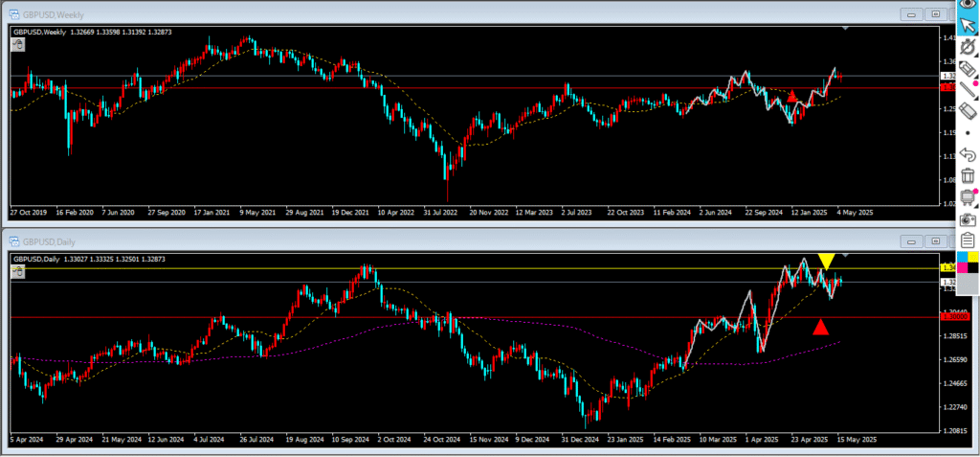Click the one-click trading icon on Weekly chart
The height and width of the screenshot is (457, 980).
[x=18, y=44]
